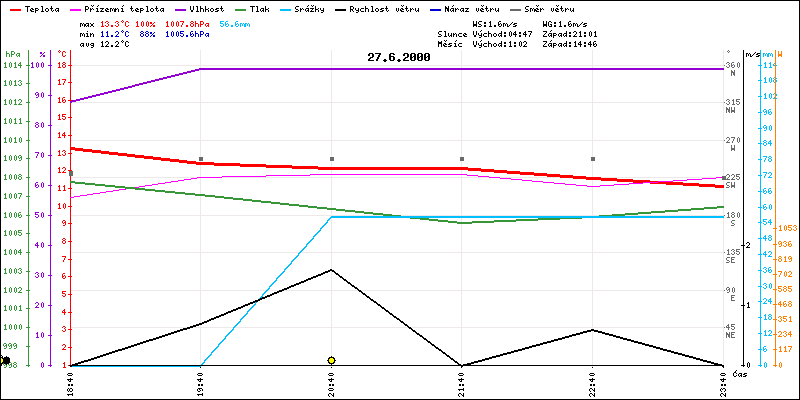Click the date title 27.6.2000

click(x=399, y=57)
